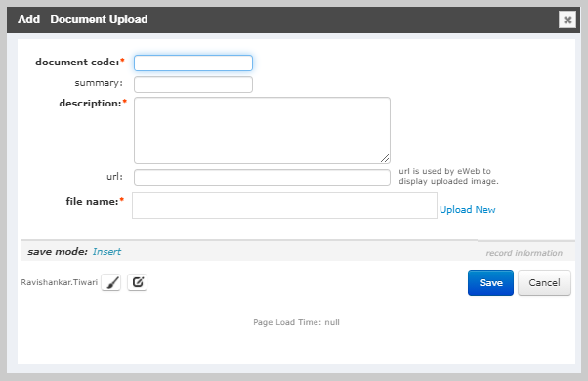Click the file name label
Screen dimensions: 588x381
click(x=92, y=202)
